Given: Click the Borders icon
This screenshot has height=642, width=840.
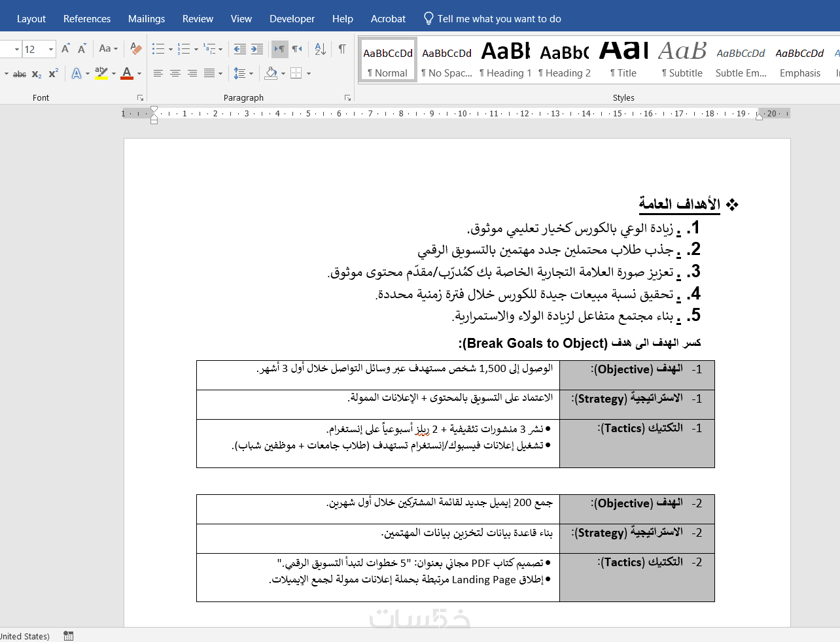Looking at the screenshot, I should [x=296, y=73].
